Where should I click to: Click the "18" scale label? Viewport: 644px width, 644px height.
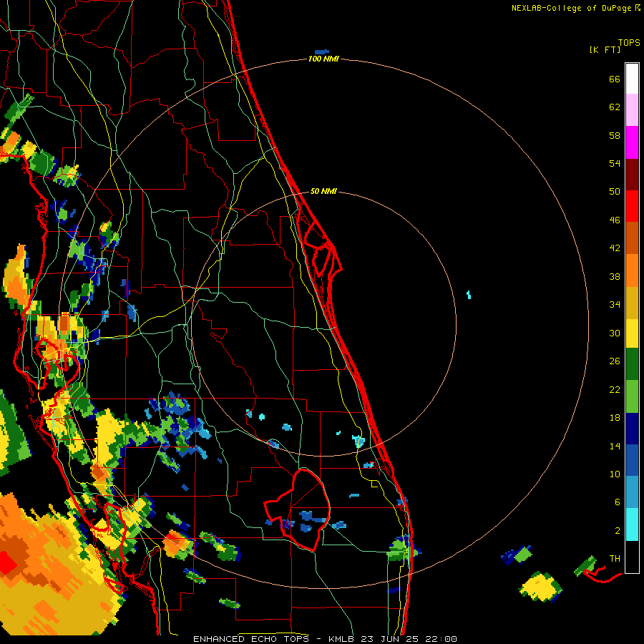point(615,418)
